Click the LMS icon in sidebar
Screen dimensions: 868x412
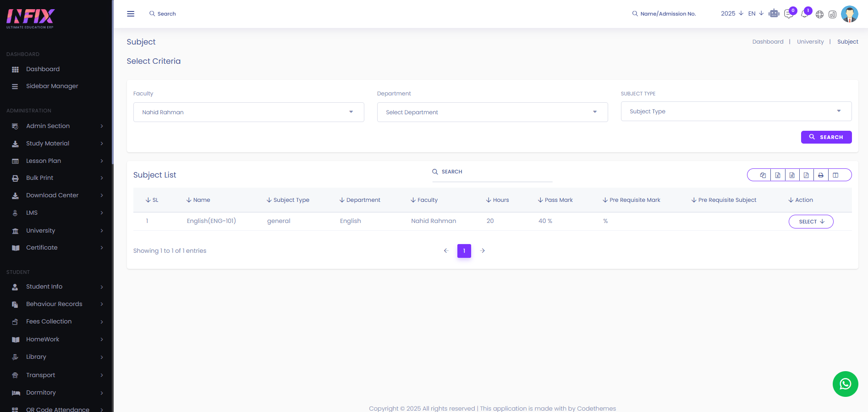click(15, 213)
